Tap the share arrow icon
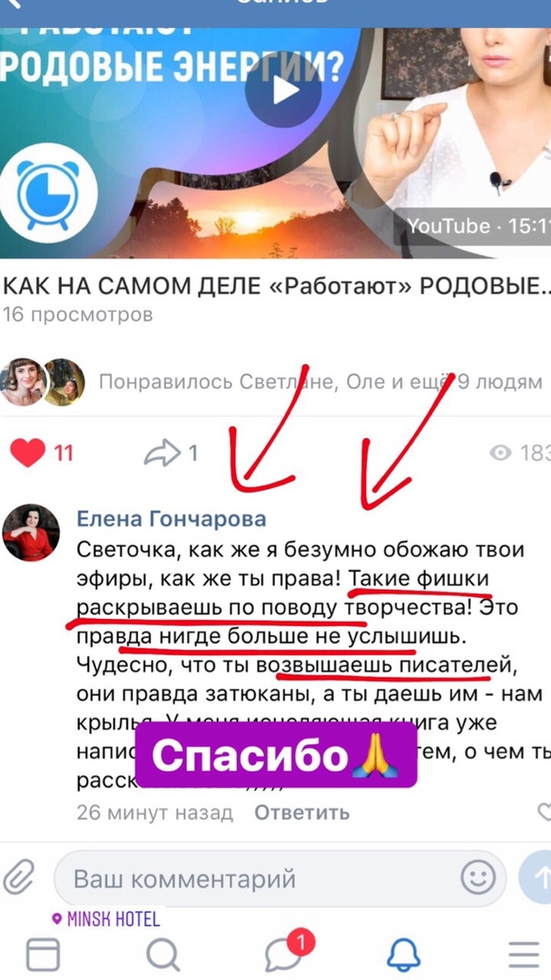 coord(162,453)
